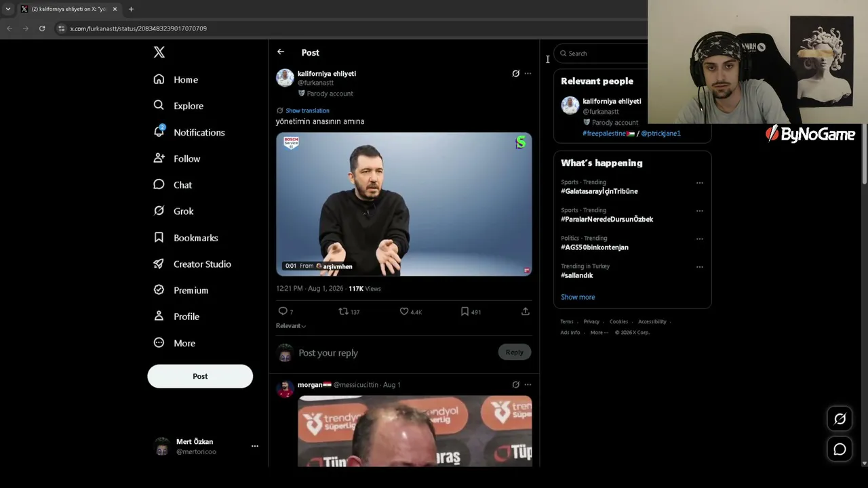Viewport: 868px width, 488px height.
Task: Click the '12:21 PM · Aug 1, 2026' timestamp
Action: coord(310,288)
